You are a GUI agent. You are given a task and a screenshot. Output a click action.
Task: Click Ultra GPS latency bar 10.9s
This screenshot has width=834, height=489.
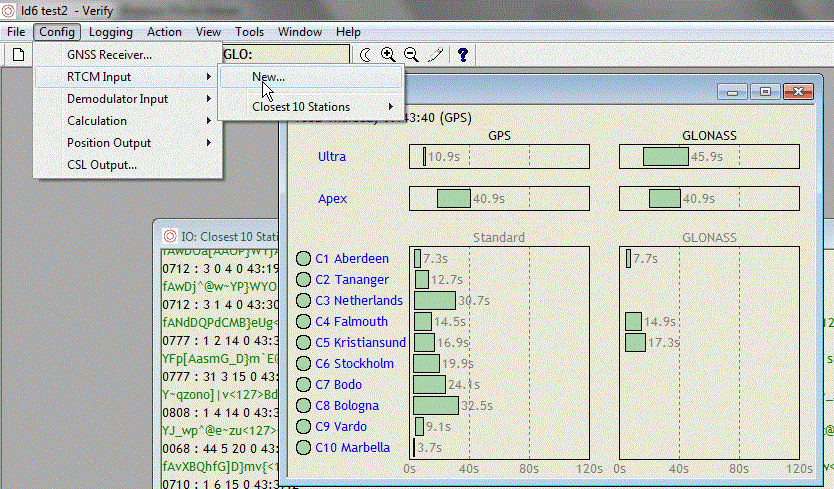(x=424, y=156)
